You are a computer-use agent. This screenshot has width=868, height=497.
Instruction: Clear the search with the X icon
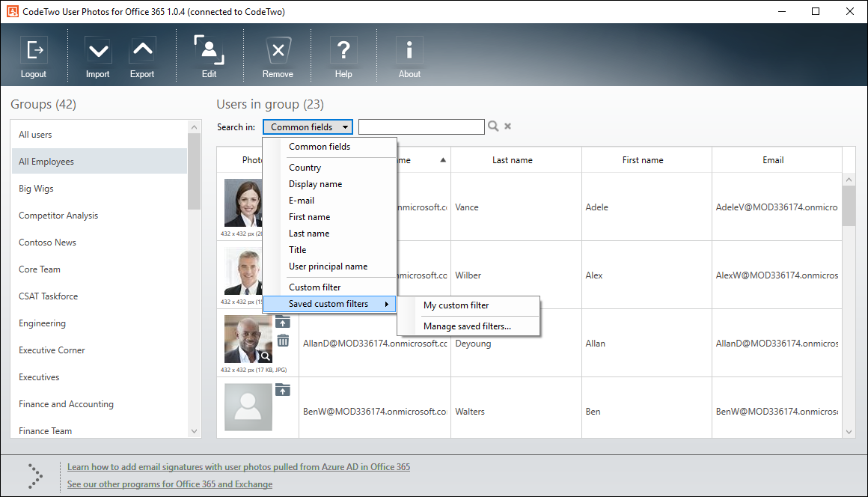point(507,126)
